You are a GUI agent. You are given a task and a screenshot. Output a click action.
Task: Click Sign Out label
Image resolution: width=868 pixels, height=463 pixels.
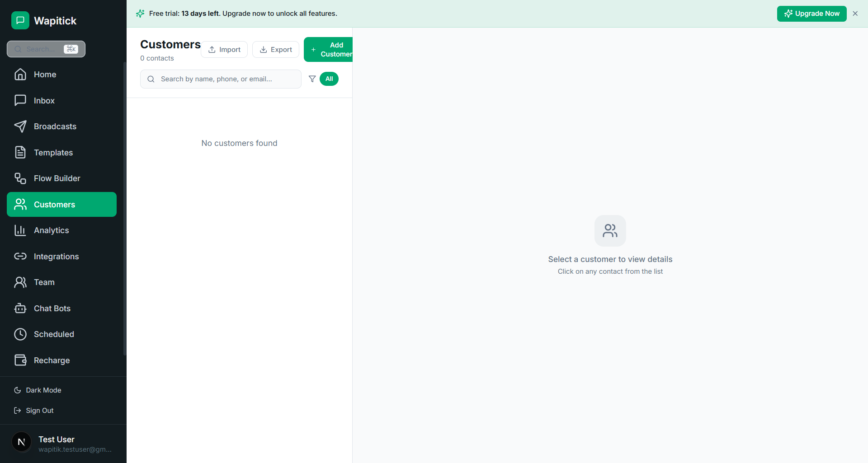[40, 411]
